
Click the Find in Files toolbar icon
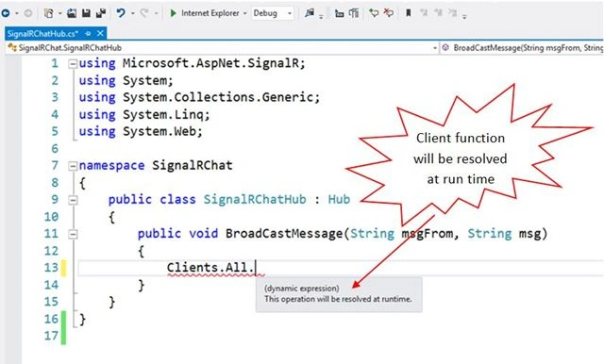310,13
